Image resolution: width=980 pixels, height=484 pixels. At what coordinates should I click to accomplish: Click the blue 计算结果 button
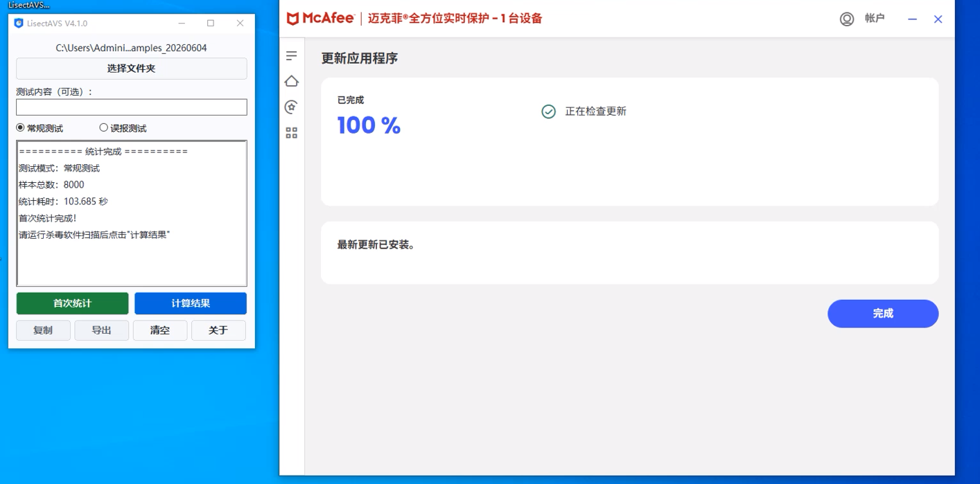point(191,303)
